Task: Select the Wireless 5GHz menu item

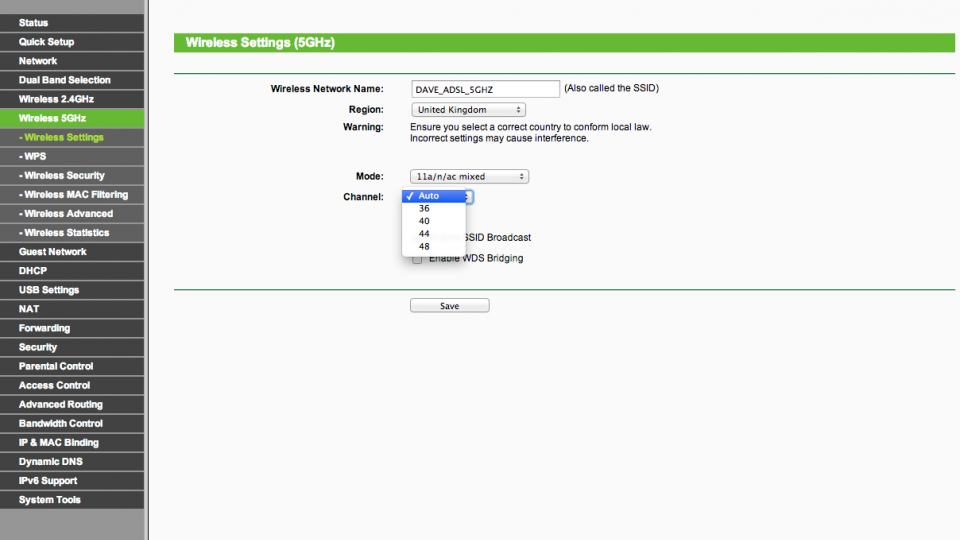Action: [72, 118]
